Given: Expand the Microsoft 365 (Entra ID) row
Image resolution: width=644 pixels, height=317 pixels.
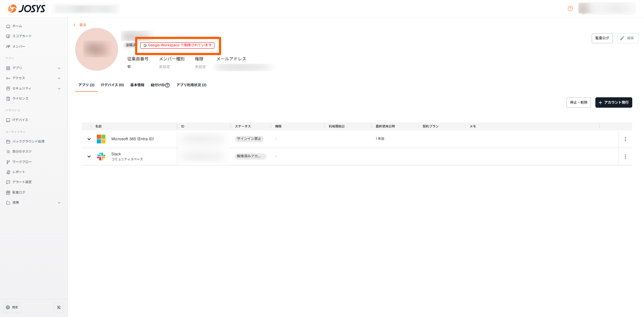Looking at the screenshot, I should (89, 139).
